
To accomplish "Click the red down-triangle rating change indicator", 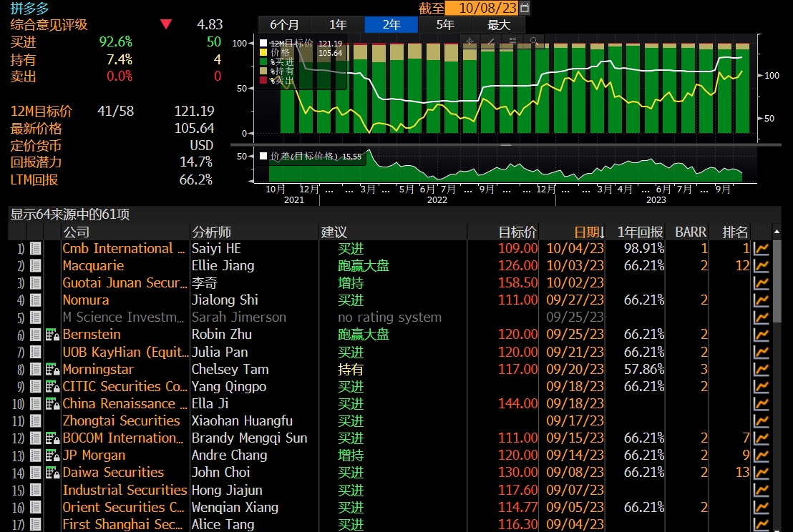I will click(166, 24).
